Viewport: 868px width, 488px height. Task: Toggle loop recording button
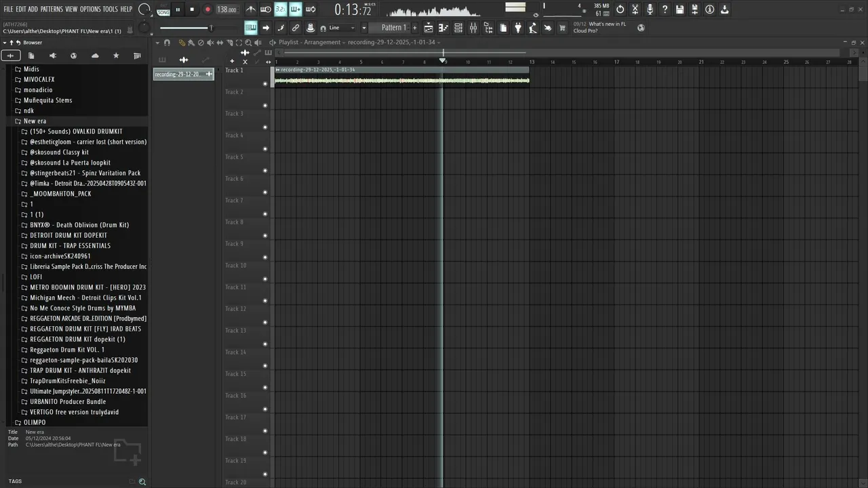click(311, 9)
